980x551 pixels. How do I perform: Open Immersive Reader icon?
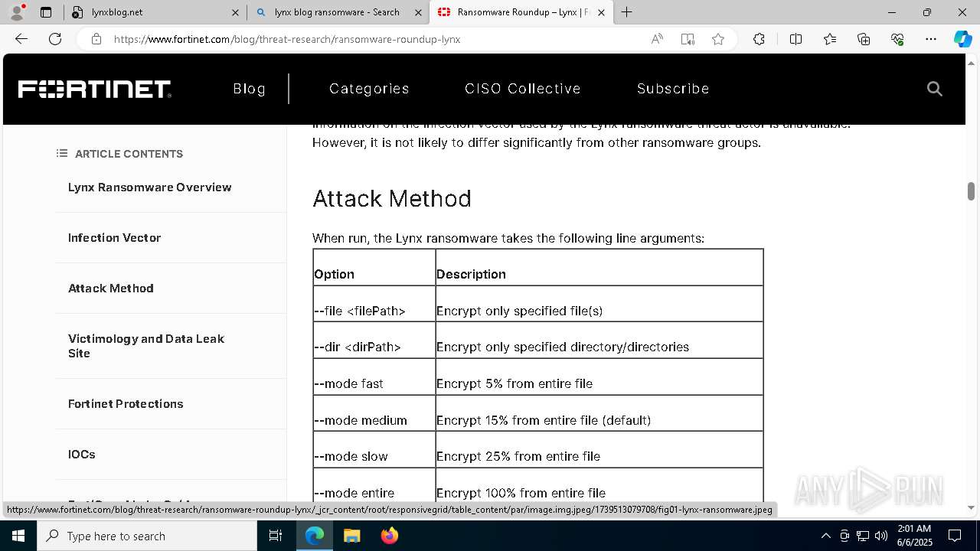point(688,39)
